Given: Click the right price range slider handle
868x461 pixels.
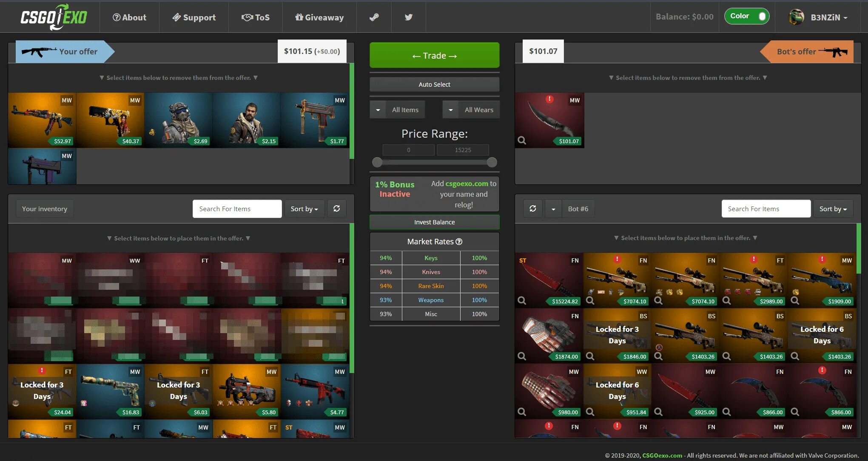Looking at the screenshot, I should [x=492, y=162].
